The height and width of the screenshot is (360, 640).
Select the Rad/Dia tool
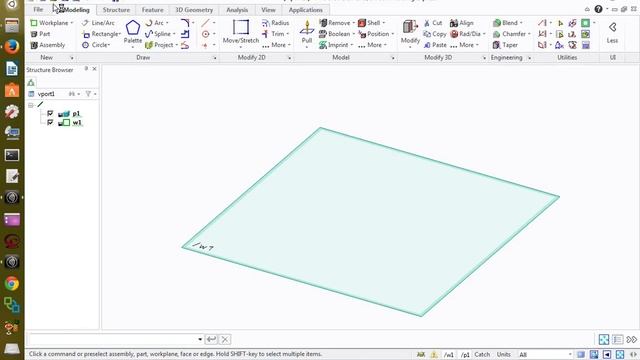[x=465, y=34]
